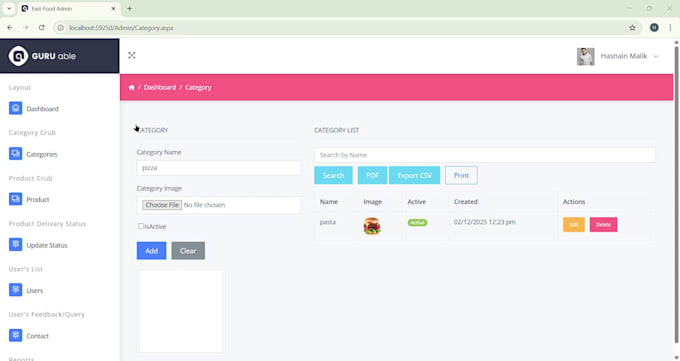Open Categories in sidebar
This screenshot has height=361, width=680.
[42, 154]
